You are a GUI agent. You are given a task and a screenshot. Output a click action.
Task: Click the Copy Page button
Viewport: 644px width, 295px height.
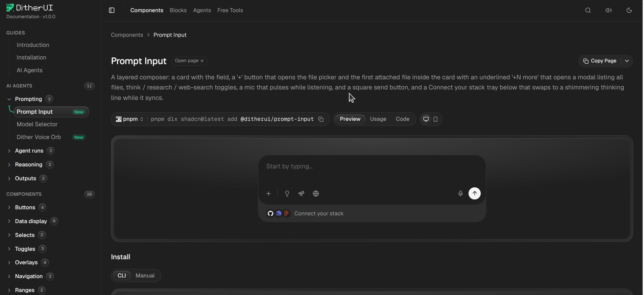click(x=600, y=61)
